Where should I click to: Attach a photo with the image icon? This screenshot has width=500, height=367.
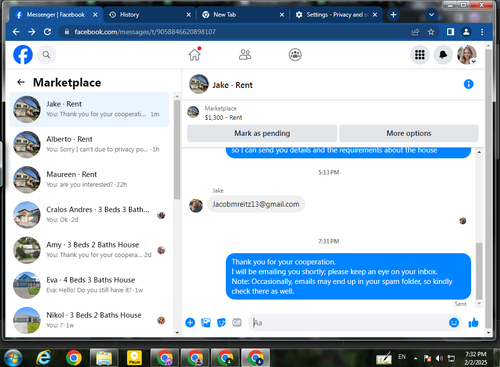tap(206, 322)
